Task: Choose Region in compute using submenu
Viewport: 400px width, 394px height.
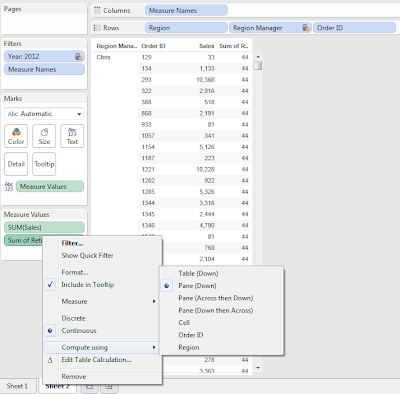Action: 189,347
